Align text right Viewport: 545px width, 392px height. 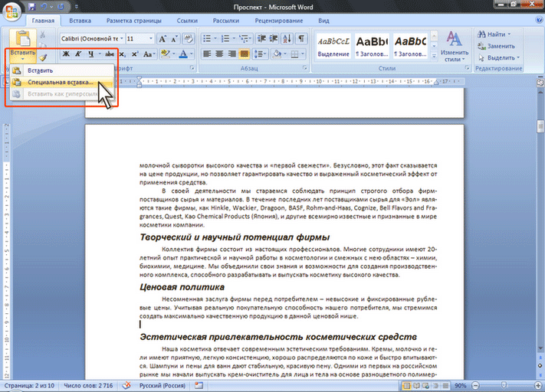(x=231, y=54)
